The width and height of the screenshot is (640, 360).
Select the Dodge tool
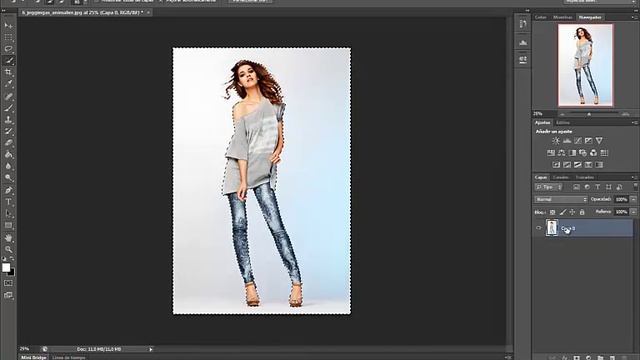[x=8, y=178]
